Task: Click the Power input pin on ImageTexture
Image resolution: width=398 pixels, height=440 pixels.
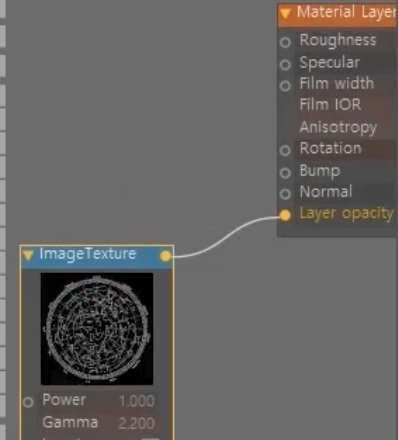Action: 28,402
